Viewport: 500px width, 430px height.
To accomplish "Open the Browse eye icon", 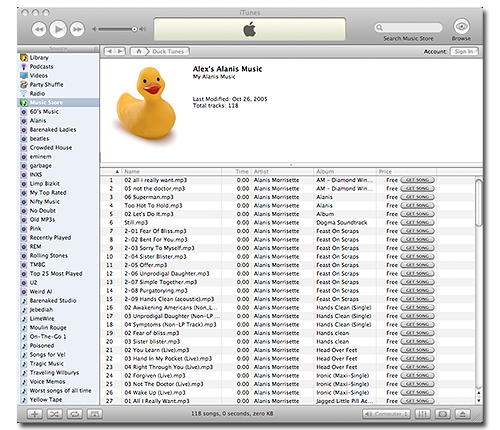I will [x=461, y=26].
